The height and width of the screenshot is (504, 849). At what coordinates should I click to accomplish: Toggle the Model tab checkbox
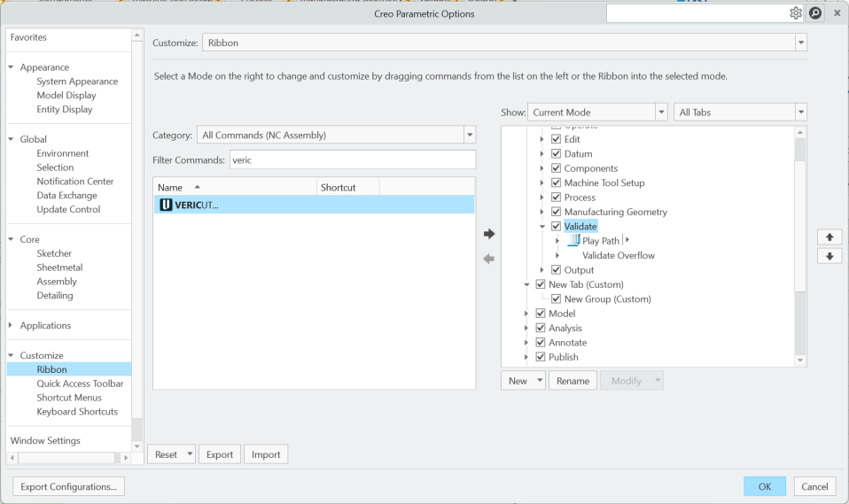pos(541,313)
